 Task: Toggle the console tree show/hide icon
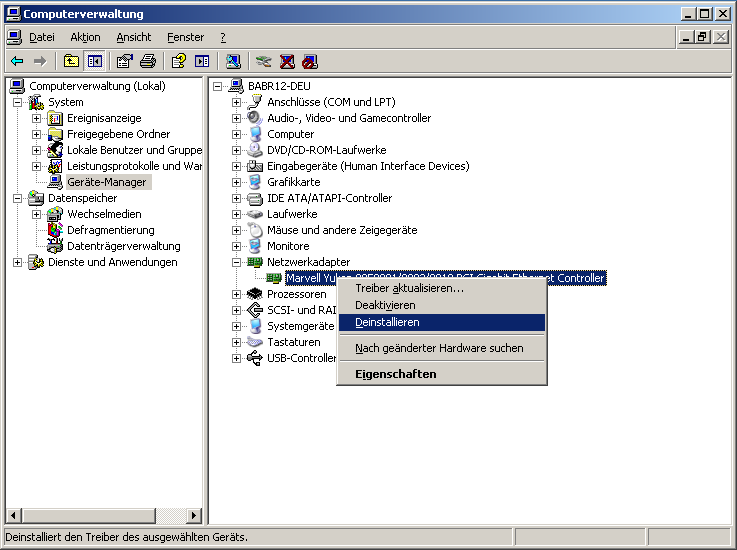tap(94, 61)
